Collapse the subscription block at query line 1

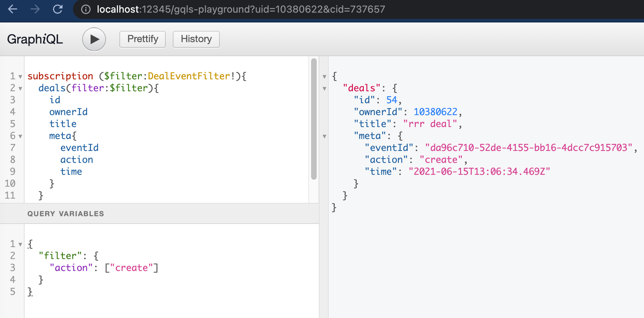click(x=20, y=77)
